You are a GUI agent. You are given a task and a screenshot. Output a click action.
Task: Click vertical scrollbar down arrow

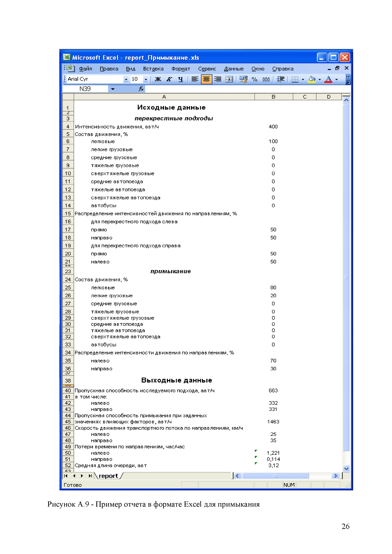(346, 469)
